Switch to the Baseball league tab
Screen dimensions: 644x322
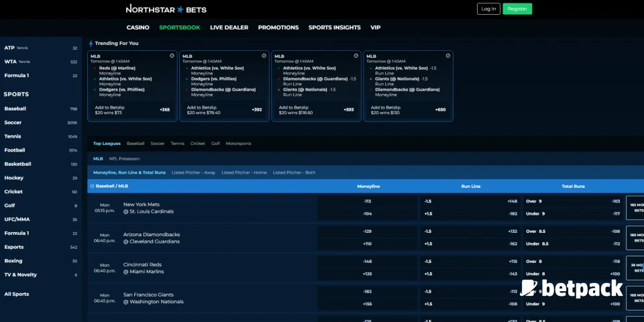[x=136, y=144]
